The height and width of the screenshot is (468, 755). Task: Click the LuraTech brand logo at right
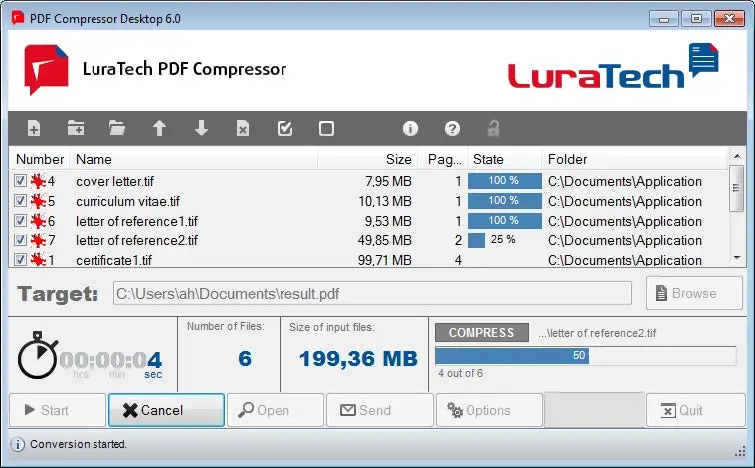click(613, 66)
